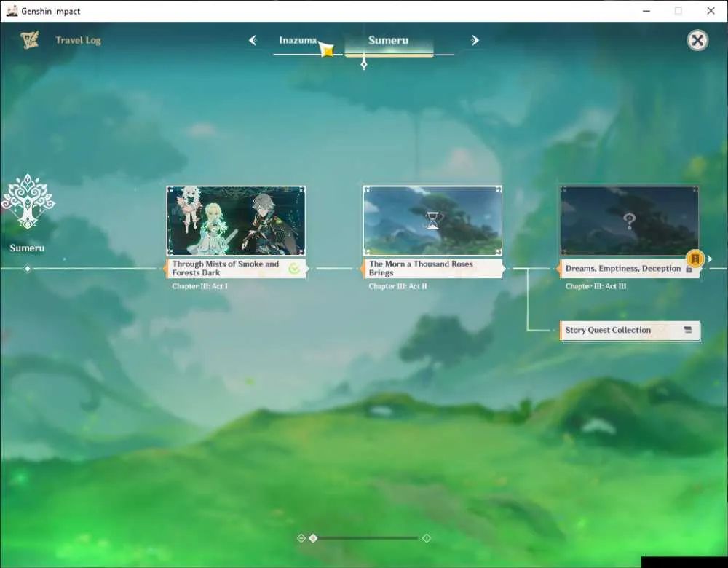Click the Act I character thumbnail image
The image size is (728, 568).
[236, 221]
